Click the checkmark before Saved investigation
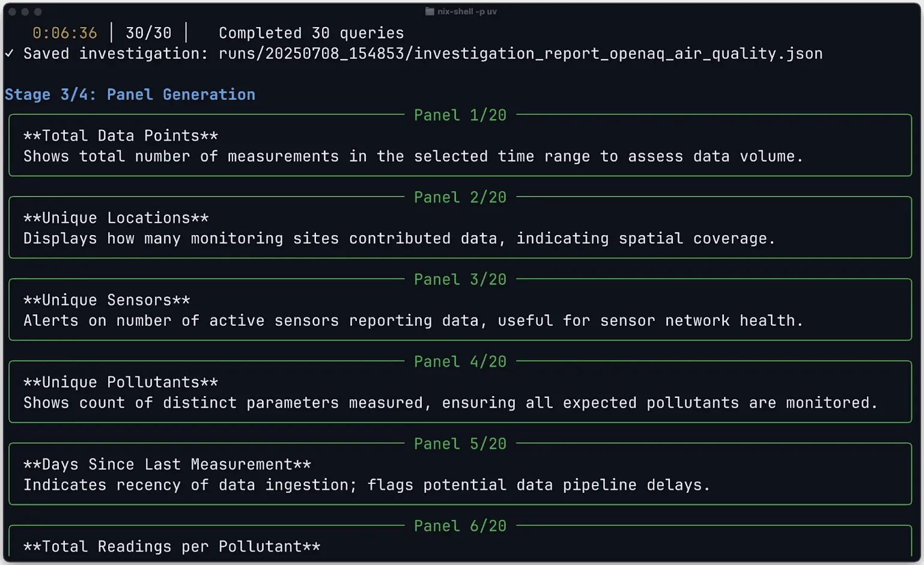The width and height of the screenshot is (924, 565). point(10,53)
